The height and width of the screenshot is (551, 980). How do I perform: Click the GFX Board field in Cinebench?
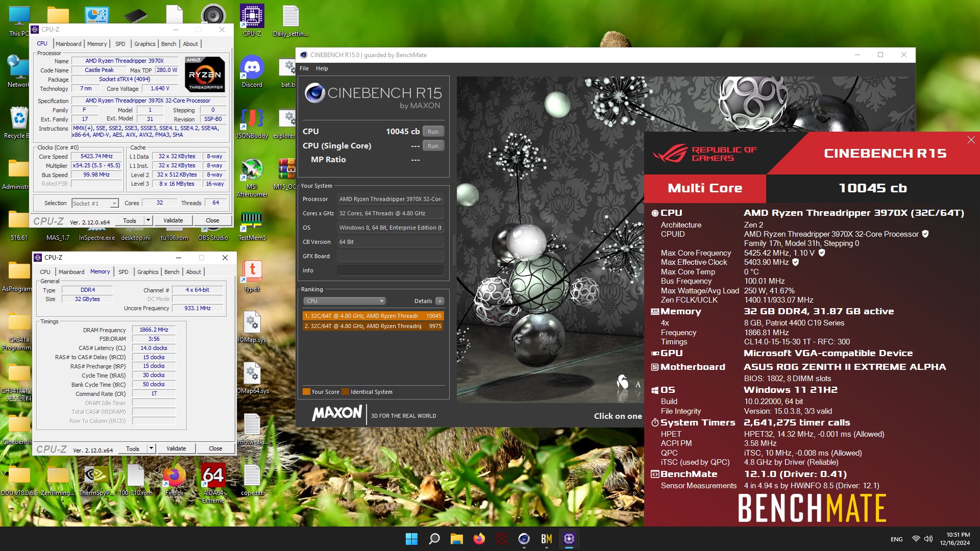pos(390,256)
